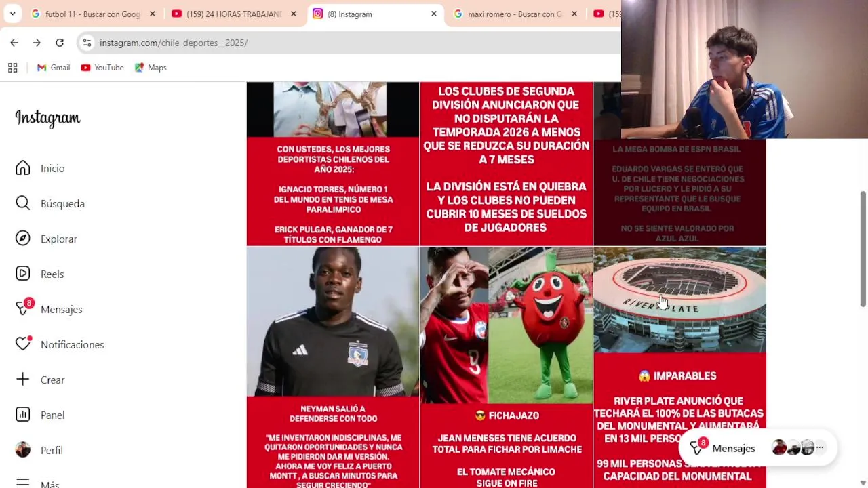Open the Chrome apps grid icon
Image resolution: width=868 pixels, height=488 pixels.
12,68
